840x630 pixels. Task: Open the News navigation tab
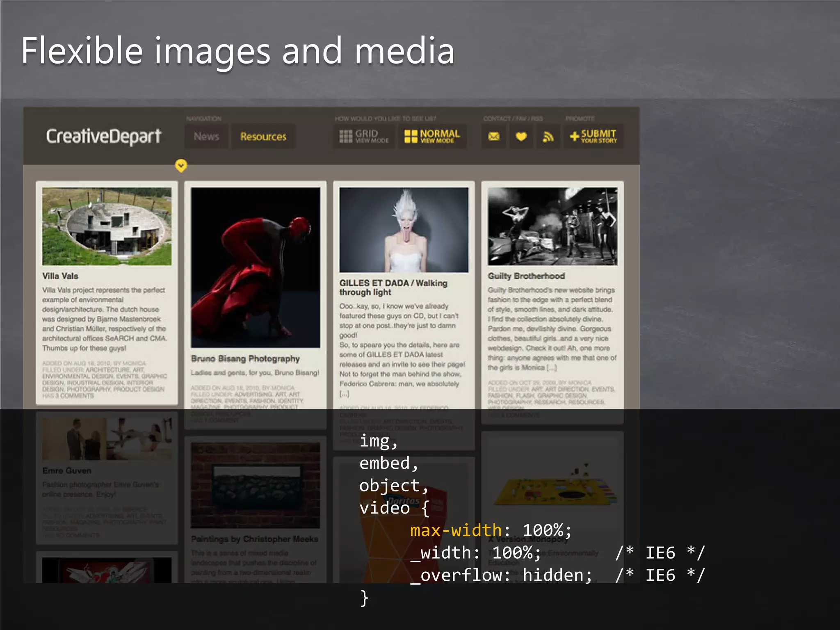[x=206, y=136]
